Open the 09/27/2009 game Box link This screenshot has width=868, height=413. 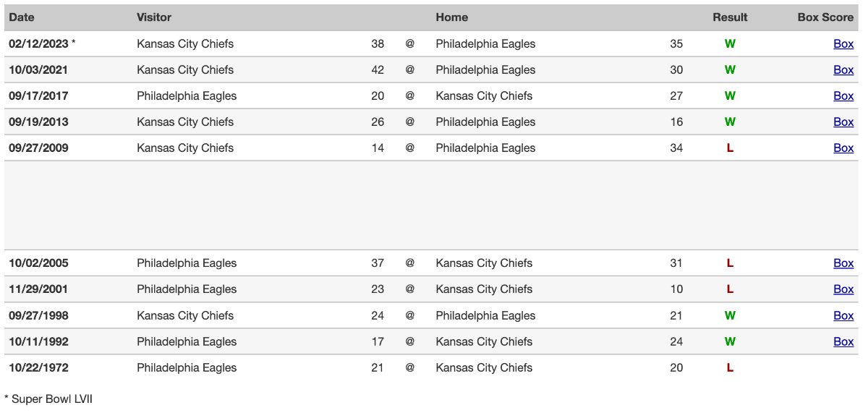coord(843,148)
